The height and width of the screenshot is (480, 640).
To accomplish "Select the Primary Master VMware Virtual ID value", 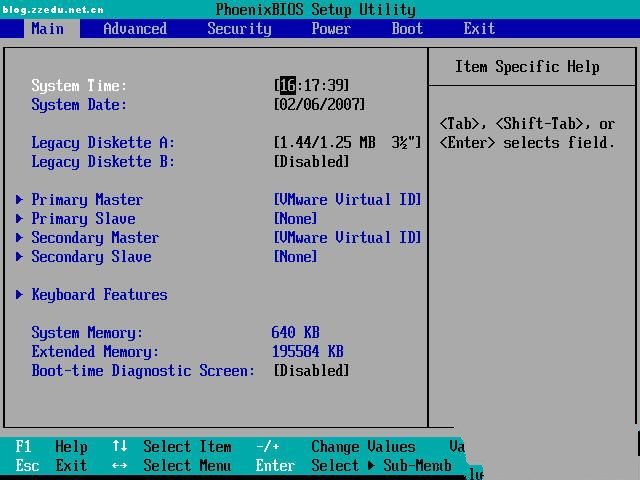I will [347, 199].
